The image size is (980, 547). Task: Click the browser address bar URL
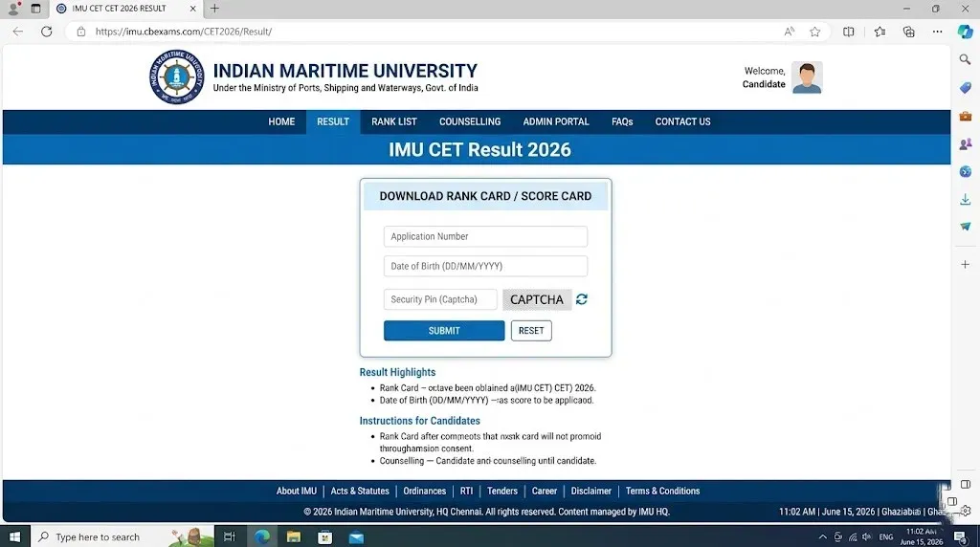pyautogui.click(x=183, y=32)
